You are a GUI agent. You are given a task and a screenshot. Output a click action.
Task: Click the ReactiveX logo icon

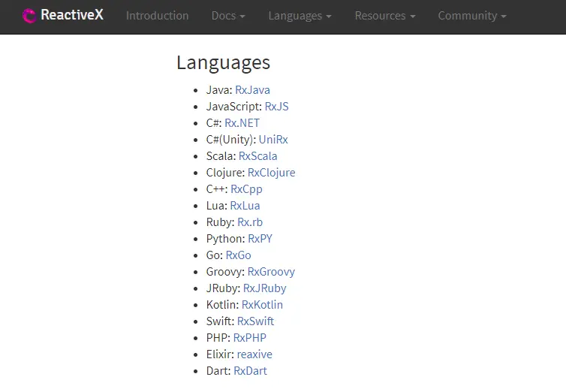click(29, 16)
